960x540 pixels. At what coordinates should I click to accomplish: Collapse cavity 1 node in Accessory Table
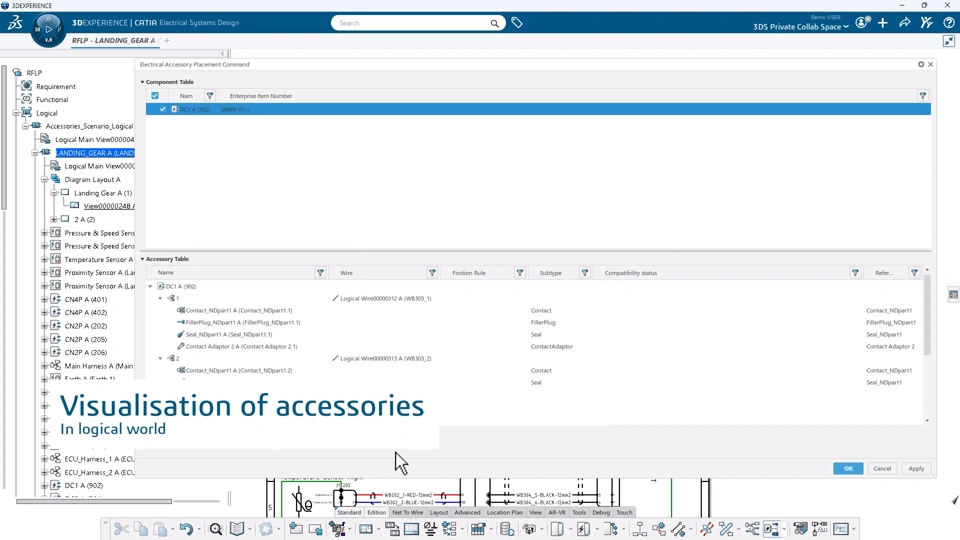pos(160,298)
